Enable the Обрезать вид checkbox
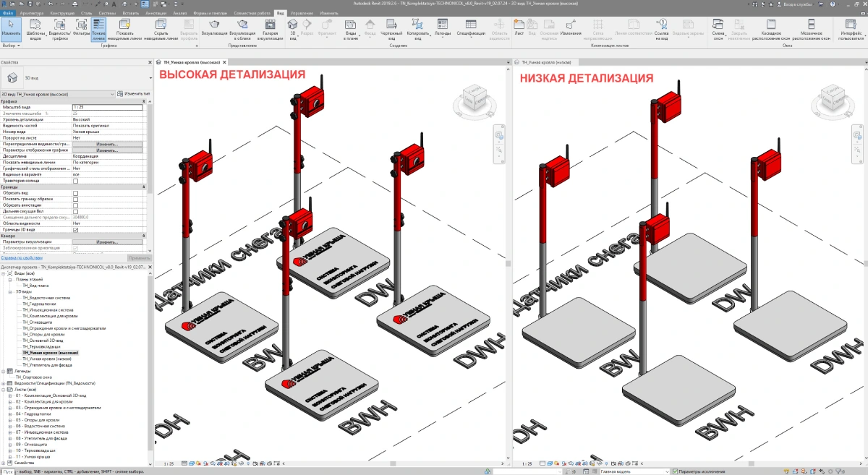868x475 pixels. tap(76, 193)
